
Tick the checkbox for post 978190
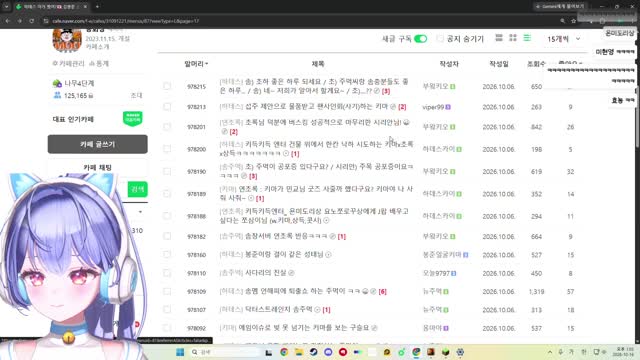click(167, 171)
